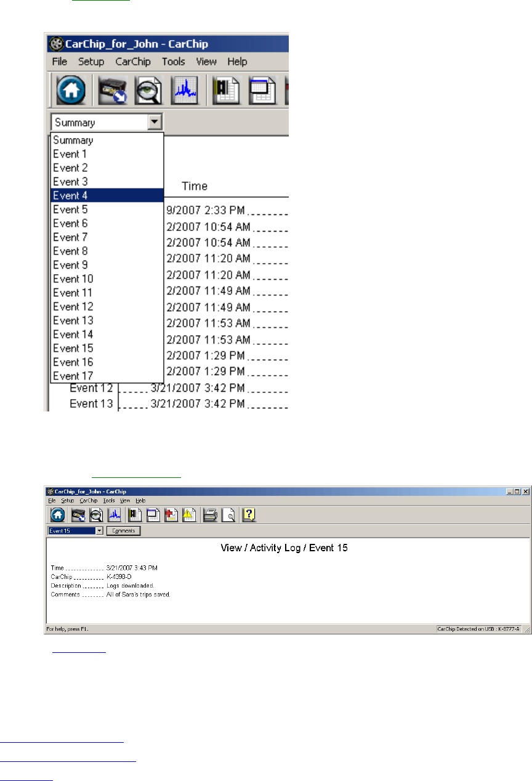
Task: Click the CarChip download icon in Event 15 window
Action: 78,515
